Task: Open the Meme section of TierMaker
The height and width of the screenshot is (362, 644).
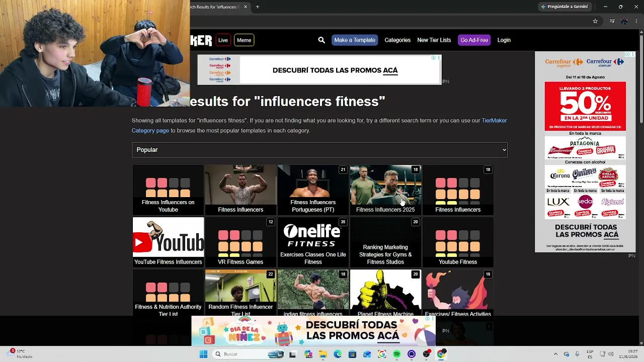Action: click(244, 40)
